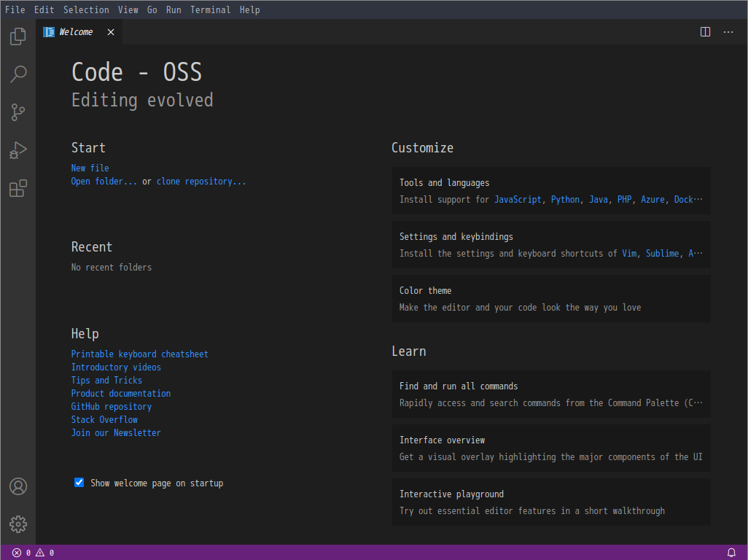Open the Manage gear icon
Image resolution: width=748 pixels, height=560 pixels.
[x=18, y=524]
